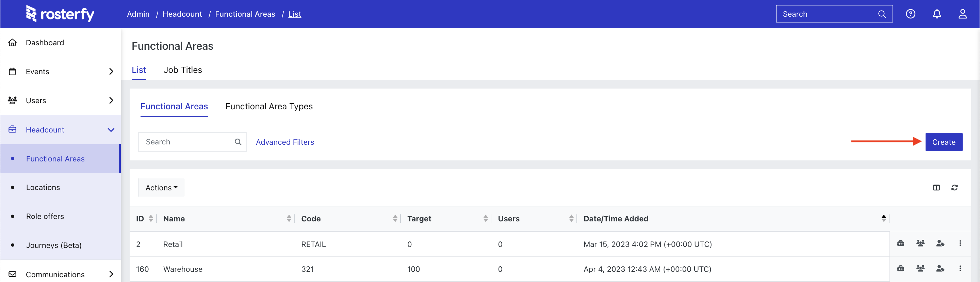Sort by ID column arrows
Viewport: 980px width, 282px height.
[151, 218]
